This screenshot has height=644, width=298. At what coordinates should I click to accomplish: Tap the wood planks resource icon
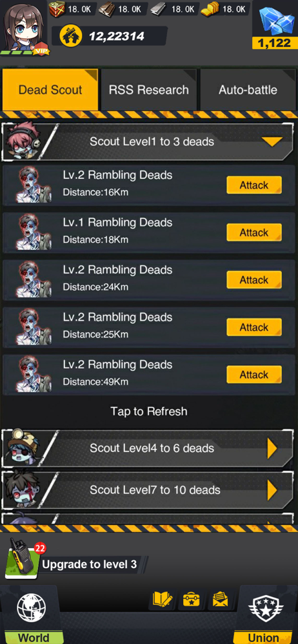pos(106,8)
